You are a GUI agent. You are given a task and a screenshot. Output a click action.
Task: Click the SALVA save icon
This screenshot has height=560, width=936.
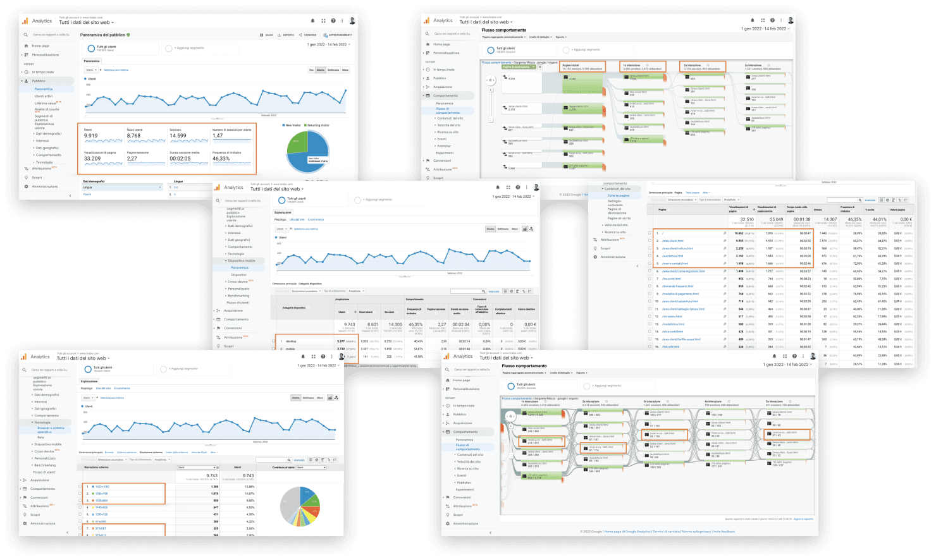pos(262,35)
